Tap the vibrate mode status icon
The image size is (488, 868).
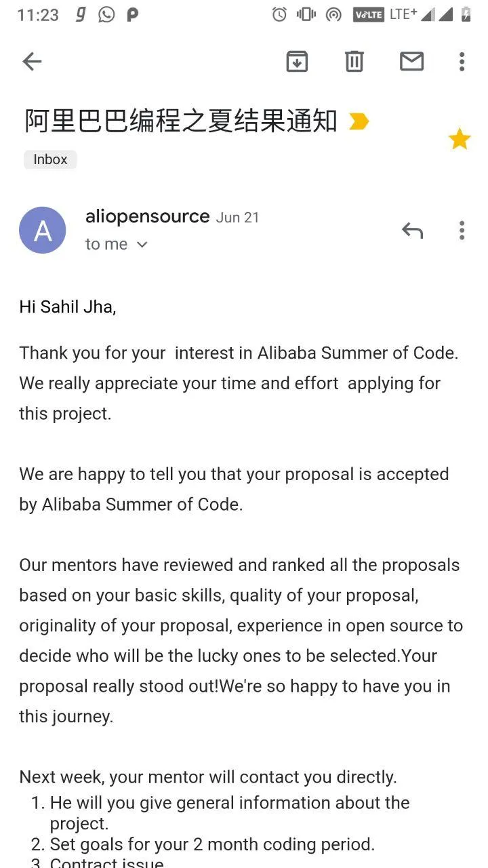[x=306, y=14]
